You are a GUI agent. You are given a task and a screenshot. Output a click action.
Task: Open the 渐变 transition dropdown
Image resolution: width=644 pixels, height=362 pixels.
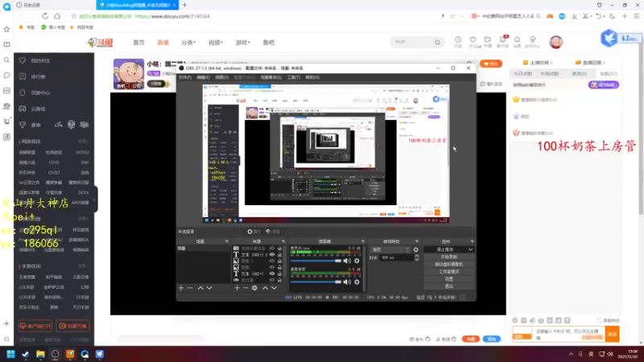click(390, 249)
